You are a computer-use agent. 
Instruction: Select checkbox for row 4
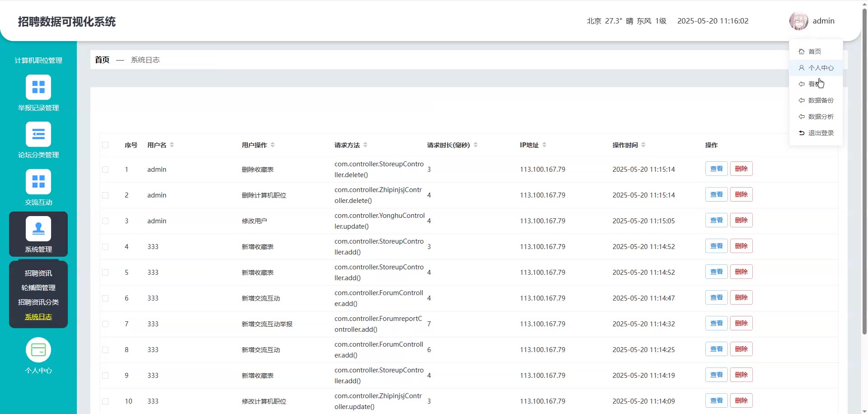105,247
